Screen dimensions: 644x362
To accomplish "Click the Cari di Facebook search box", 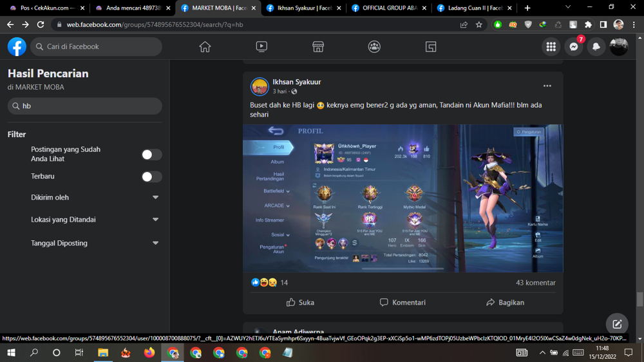I will [96, 47].
